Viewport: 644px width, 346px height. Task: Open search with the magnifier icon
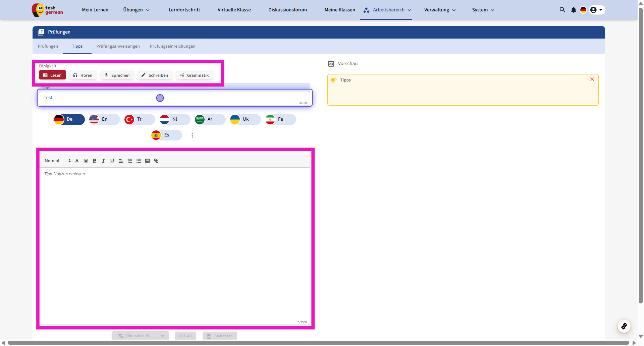[x=562, y=10]
